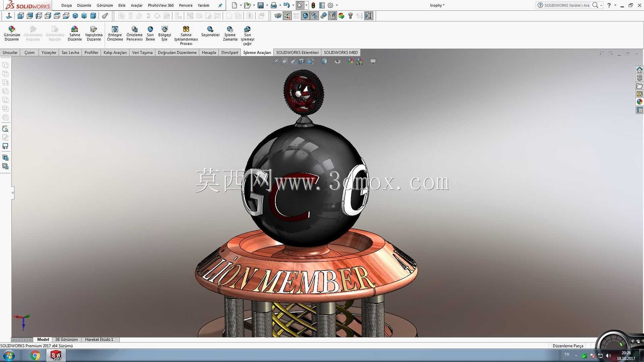644x362 pixels.
Task: Expand the Select tool dropdown arrow
Action: pyautogui.click(x=306, y=5)
